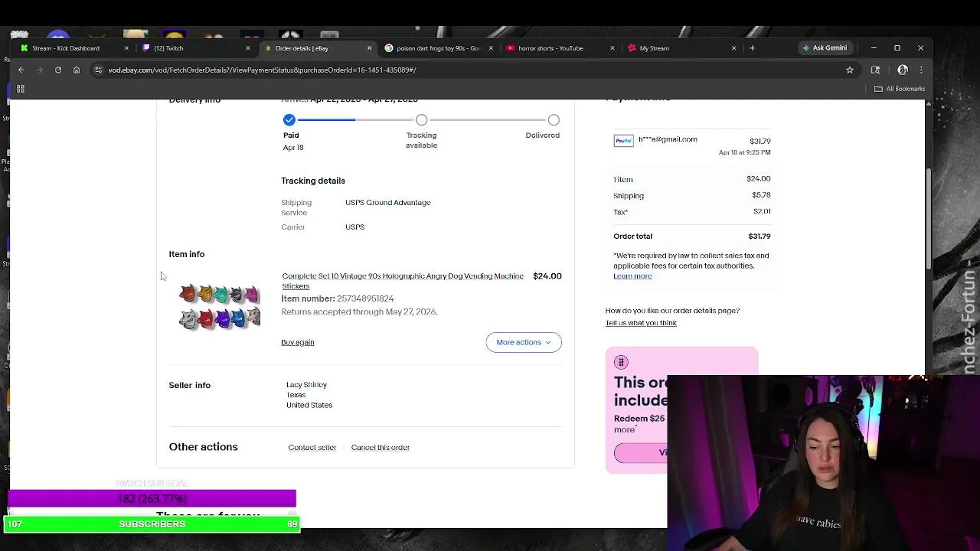Click the h***a@gmail.com payment email
This screenshot has width=980, height=551.
pyautogui.click(x=668, y=139)
